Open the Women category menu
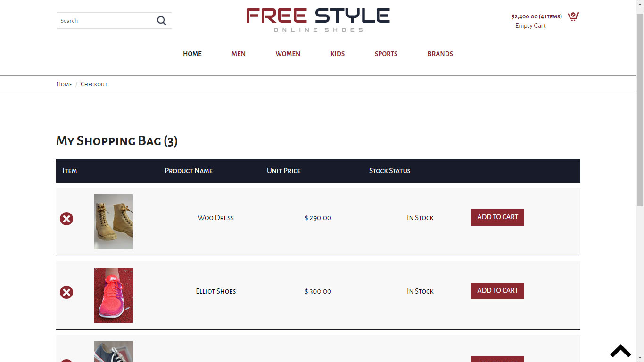The width and height of the screenshot is (644, 362). [288, 54]
